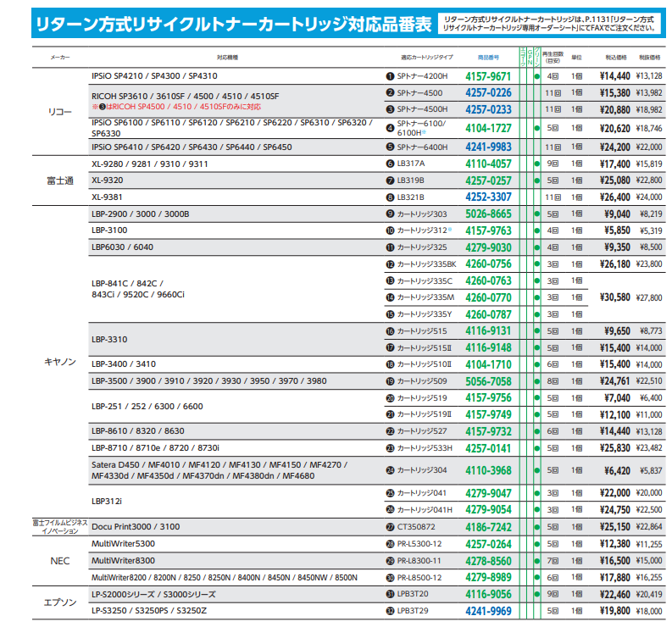Click the price ¥6,420
Screen dimensions: 672x627
[617, 470]
